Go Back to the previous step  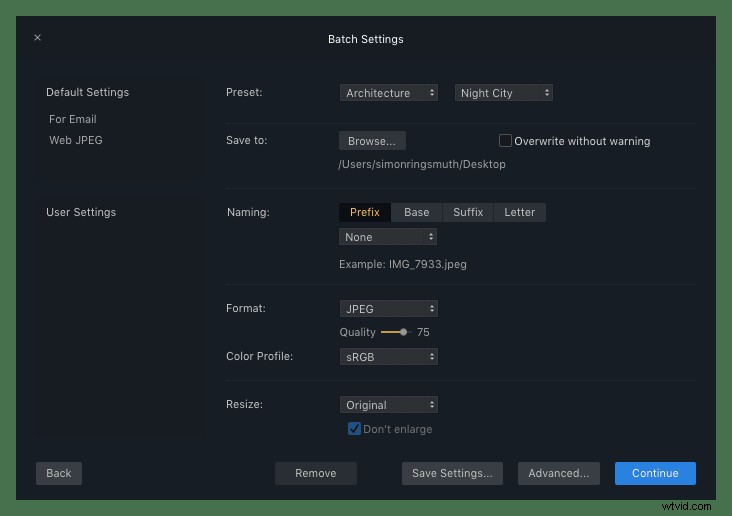coord(59,473)
